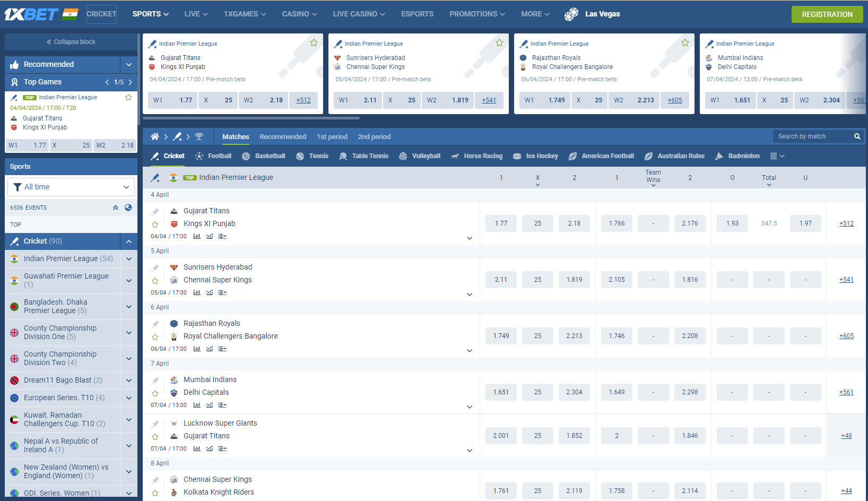
Task: Expand Indian Premier League (54) in sidebar
Action: [128, 259]
